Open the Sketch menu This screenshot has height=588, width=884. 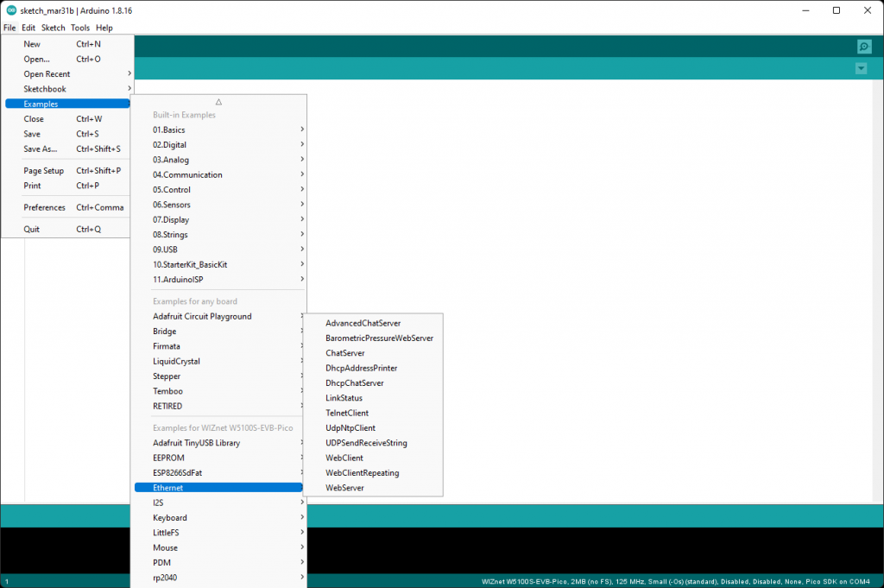pyautogui.click(x=53, y=28)
